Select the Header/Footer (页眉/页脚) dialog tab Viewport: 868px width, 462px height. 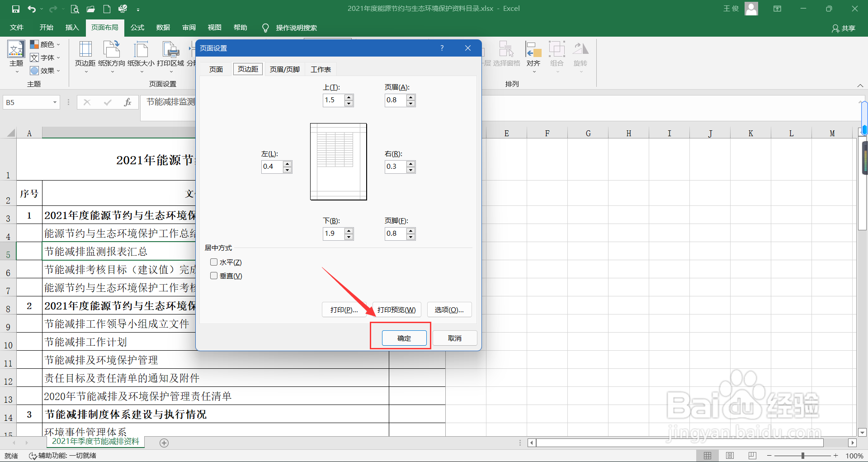(285, 69)
